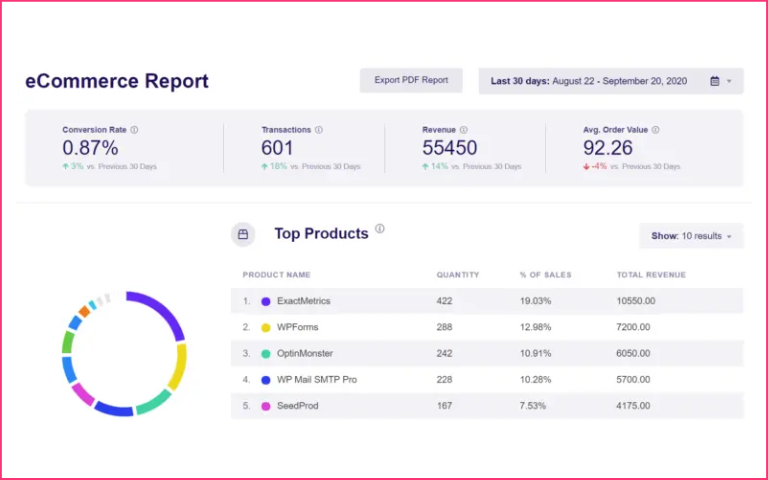The width and height of the screenshot is (768, 480).
Task: Click the 601 transactions value
Action: [x=277, y=148]
